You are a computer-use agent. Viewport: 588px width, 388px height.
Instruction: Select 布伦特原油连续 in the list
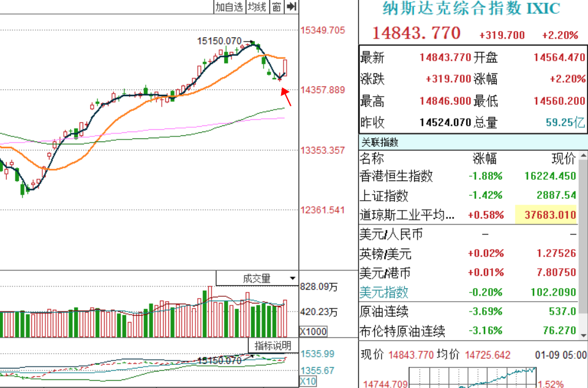[402, 331]
